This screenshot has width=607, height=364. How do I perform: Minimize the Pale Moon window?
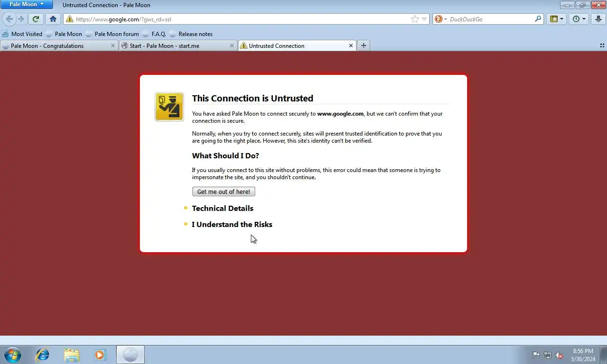568,5
